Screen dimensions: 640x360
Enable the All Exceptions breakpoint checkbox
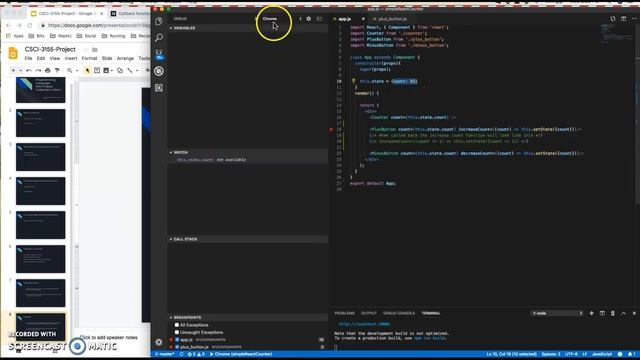click(x=177, y=325)
